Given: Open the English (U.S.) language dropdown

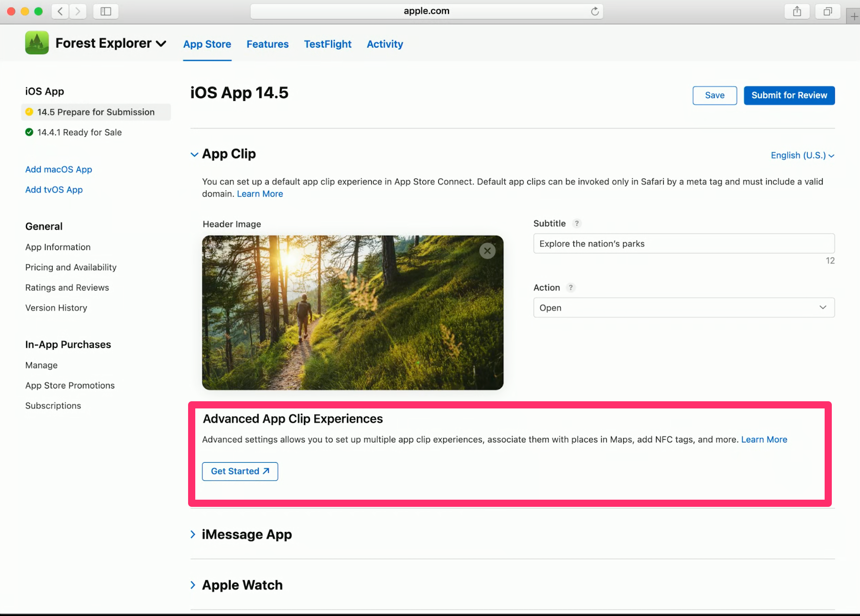Looking at the screenshot, I should (x=803, y=155).
